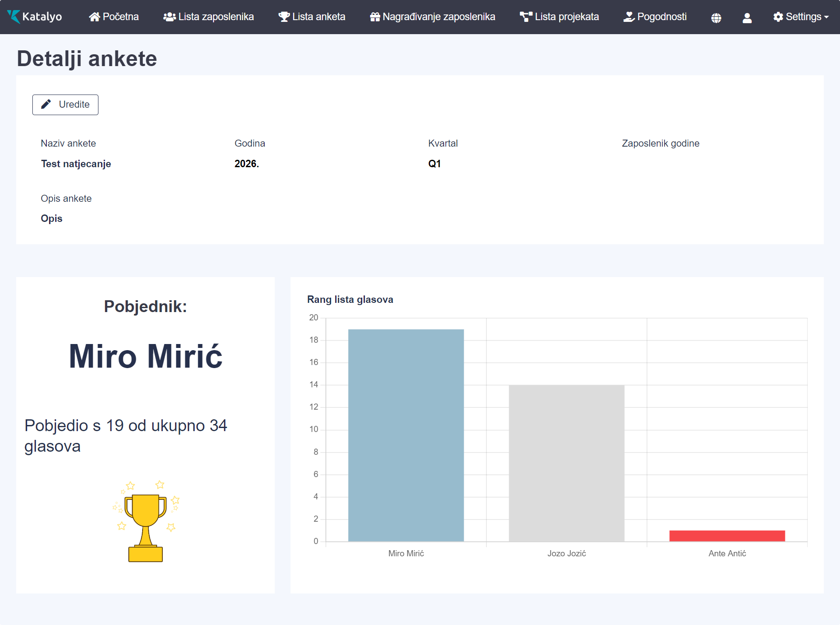Go to Lista projekata page
The image size is (840, 625).
567,17
